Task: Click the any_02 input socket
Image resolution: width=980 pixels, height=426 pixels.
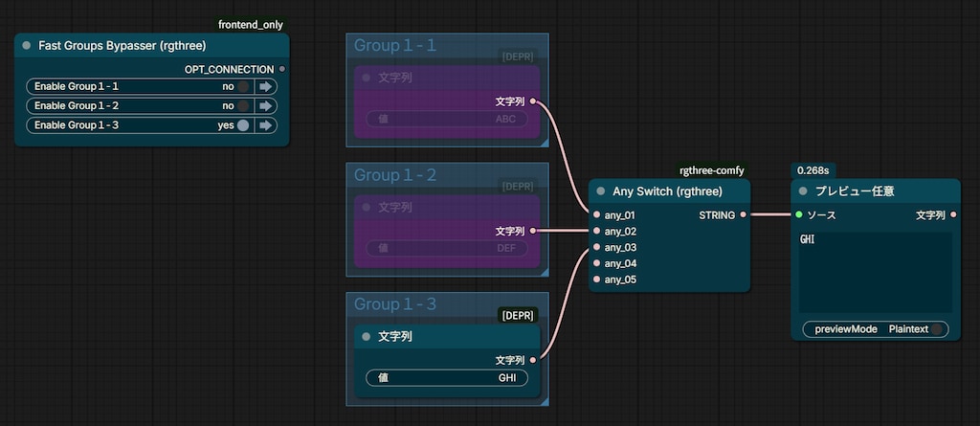Action: coord(596,231)
